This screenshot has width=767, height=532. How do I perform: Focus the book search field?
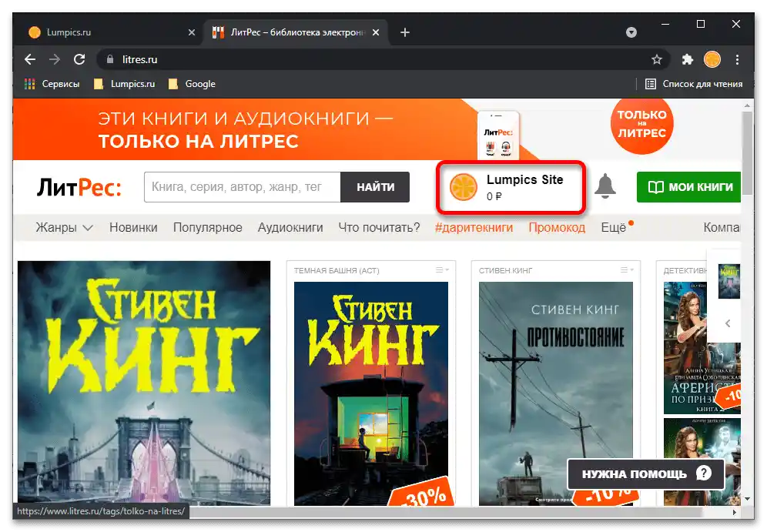point(242,187)
